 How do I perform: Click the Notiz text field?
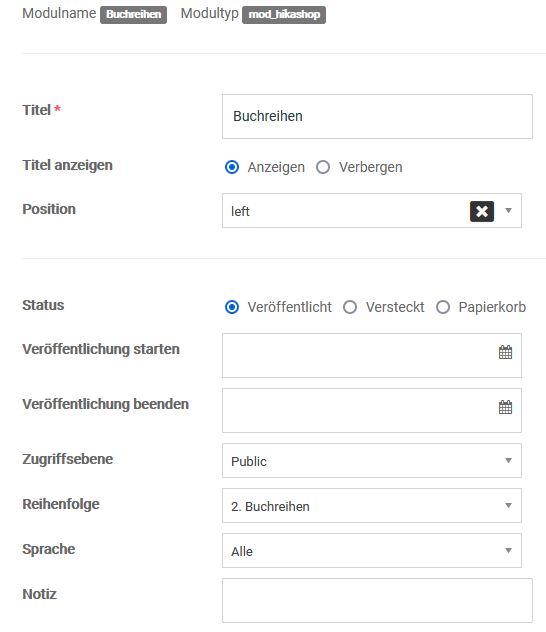click(377, 601)
